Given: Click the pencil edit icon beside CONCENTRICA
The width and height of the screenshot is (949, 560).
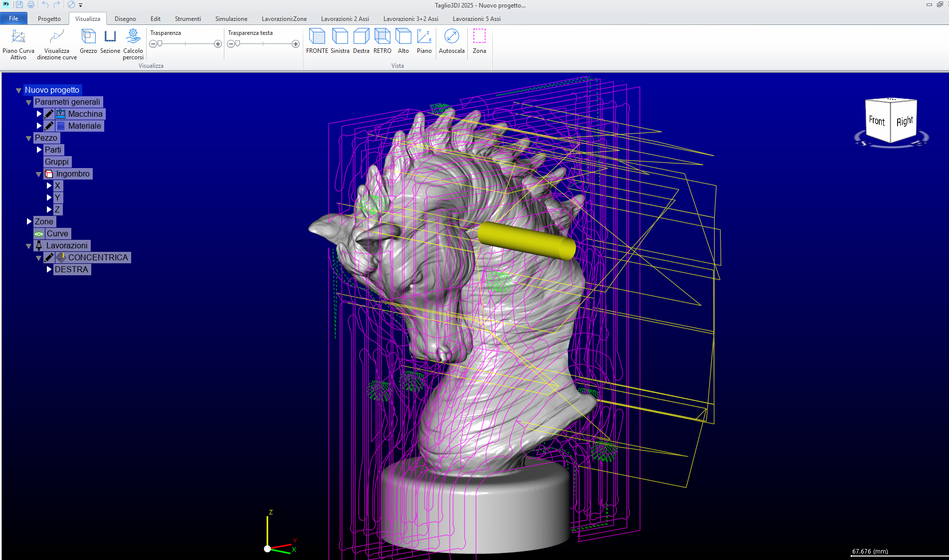Looking at the screenshot, I should point(49,258).
